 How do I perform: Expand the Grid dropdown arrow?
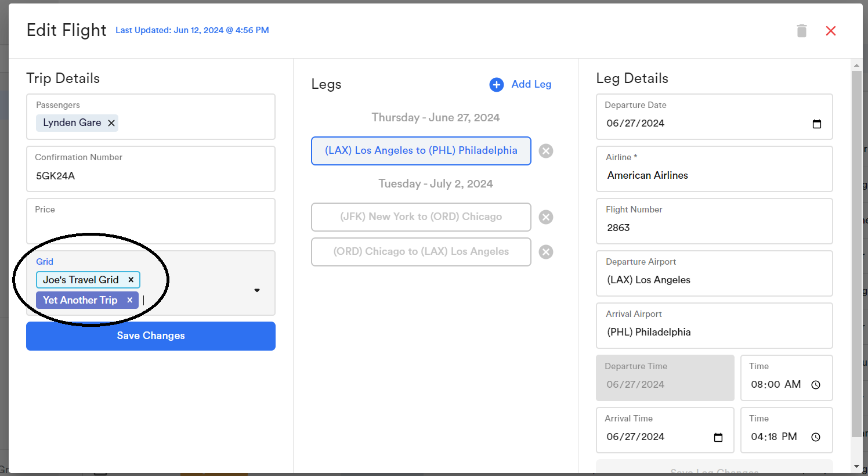[x=257, y=290]
